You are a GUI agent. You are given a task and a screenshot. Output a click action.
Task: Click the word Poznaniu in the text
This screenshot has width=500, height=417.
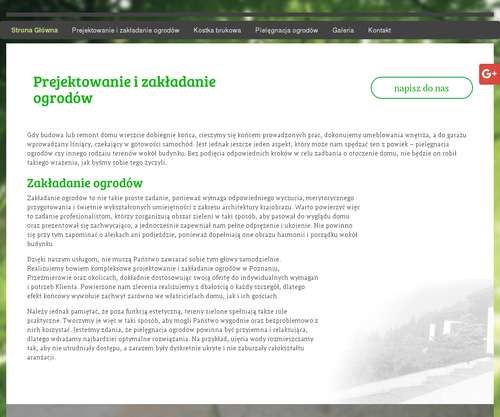pyautogui.click(x=267, y=268)
